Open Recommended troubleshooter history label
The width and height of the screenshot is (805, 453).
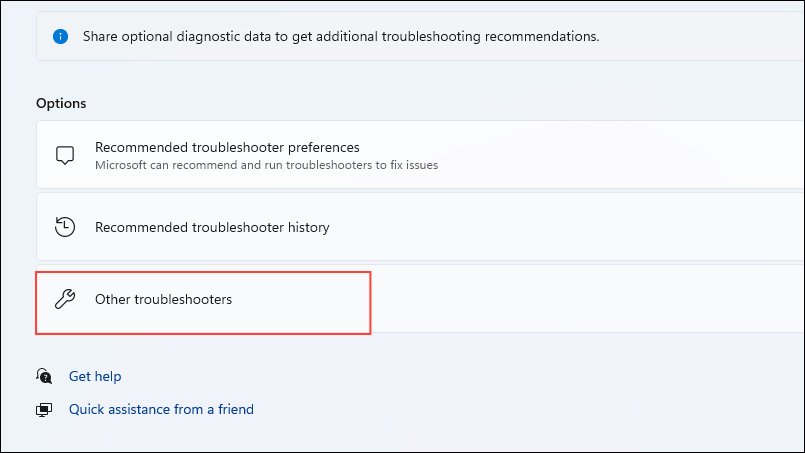click(x=212, y=227)
